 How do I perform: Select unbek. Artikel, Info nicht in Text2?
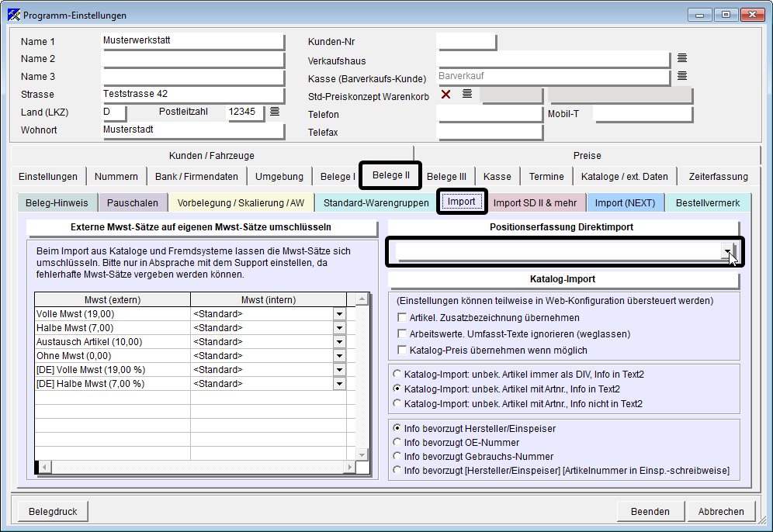[x=397, y=403]
